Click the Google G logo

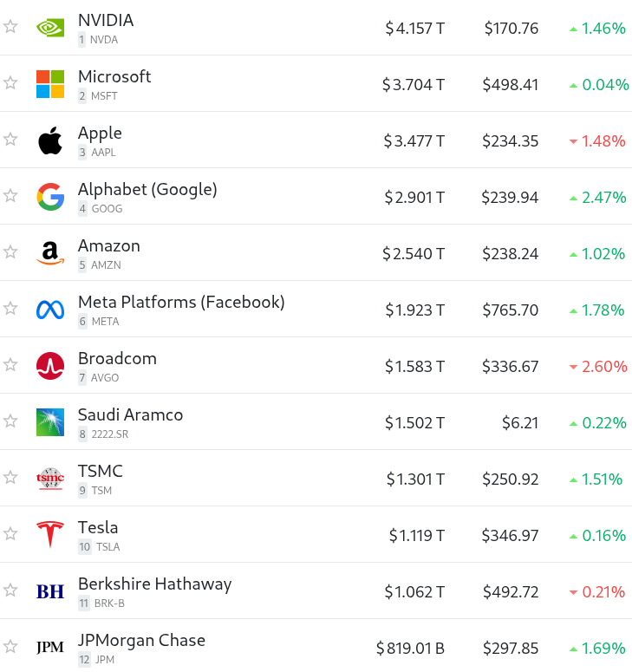coord(50,197)
